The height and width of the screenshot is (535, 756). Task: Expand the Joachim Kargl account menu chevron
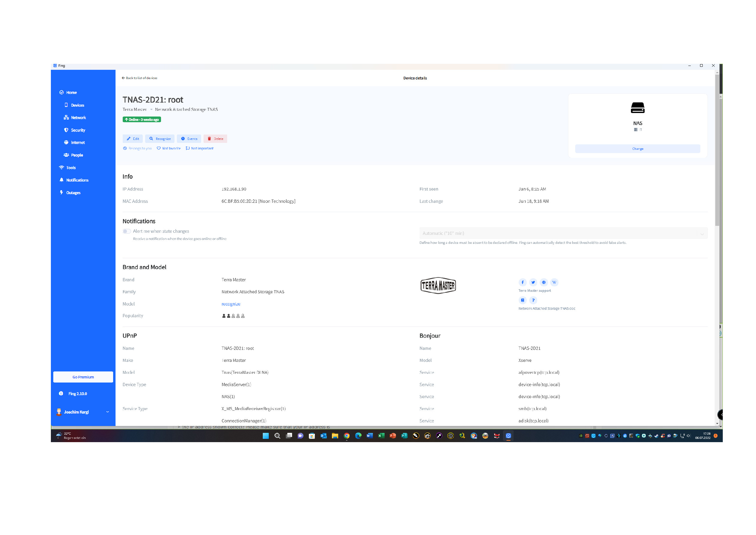coord(107,412)
